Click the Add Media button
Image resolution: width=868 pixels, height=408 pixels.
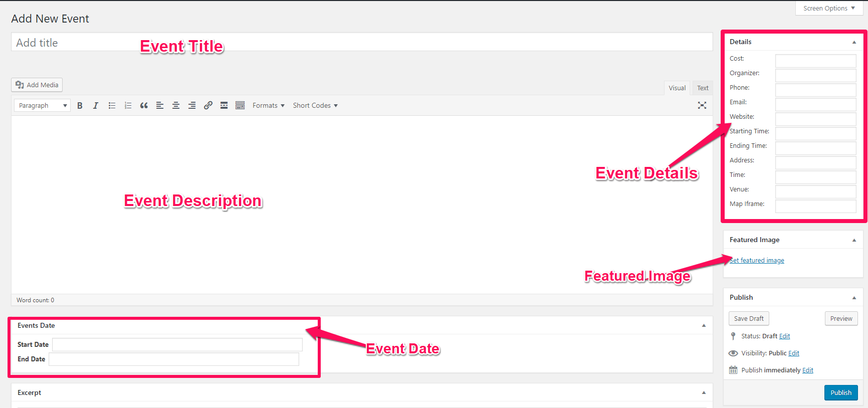click(x=37, y=85)
